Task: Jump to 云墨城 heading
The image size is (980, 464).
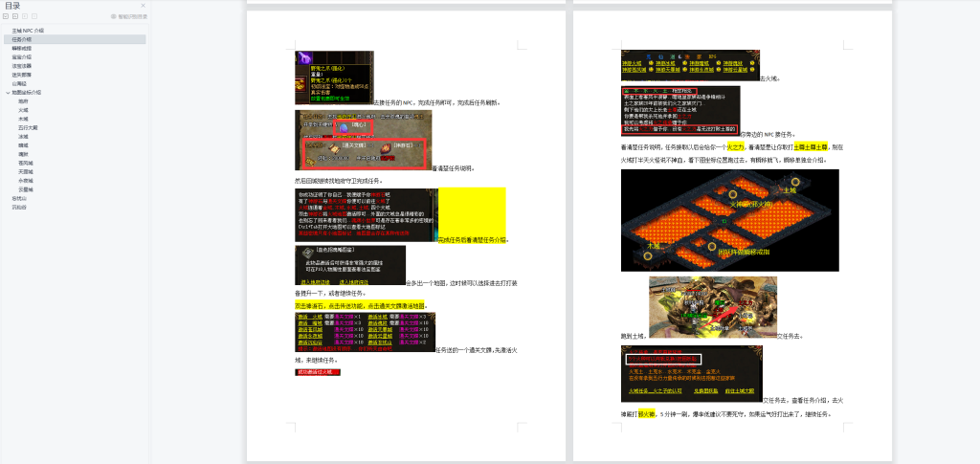Action: tap(25, 189)
